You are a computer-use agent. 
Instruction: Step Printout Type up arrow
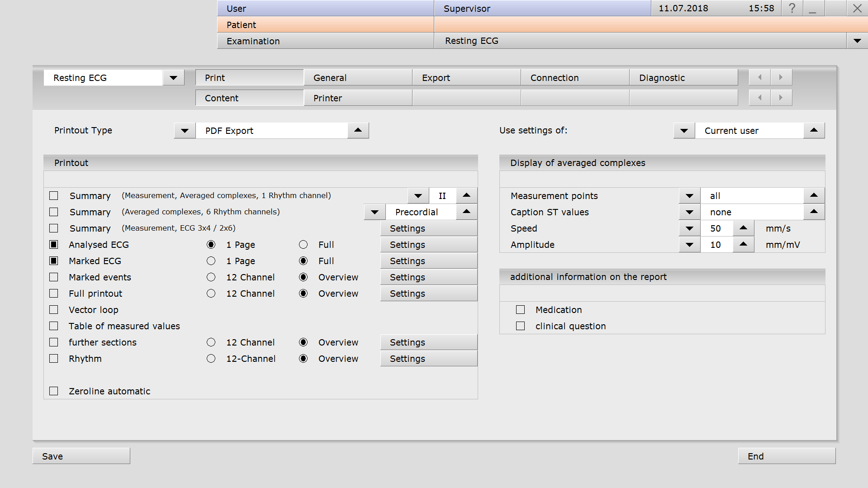(358, 131)
